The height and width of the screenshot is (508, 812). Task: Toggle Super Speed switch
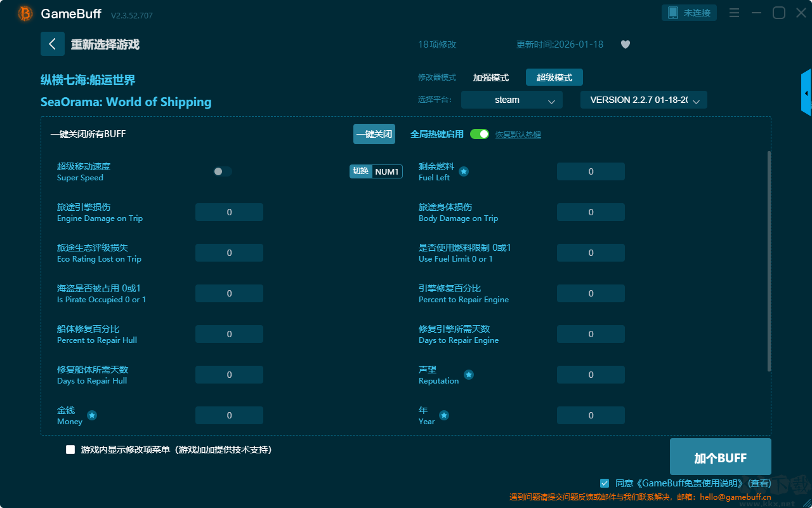pos(223,171)
